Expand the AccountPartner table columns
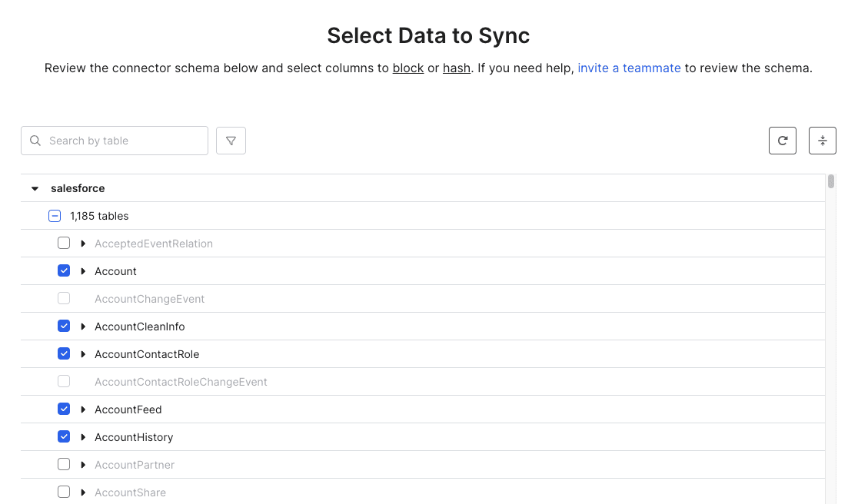Screen dimensions: 848x504 tap(83, 465)
